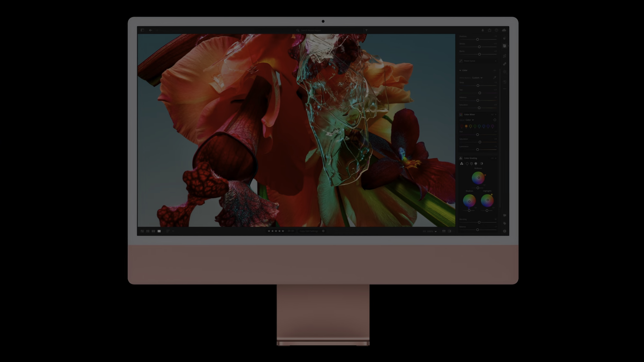The height and width of the screenshot is (362, 644).
Task: Expand the Point Curve panel
Action: coord(496,61)
